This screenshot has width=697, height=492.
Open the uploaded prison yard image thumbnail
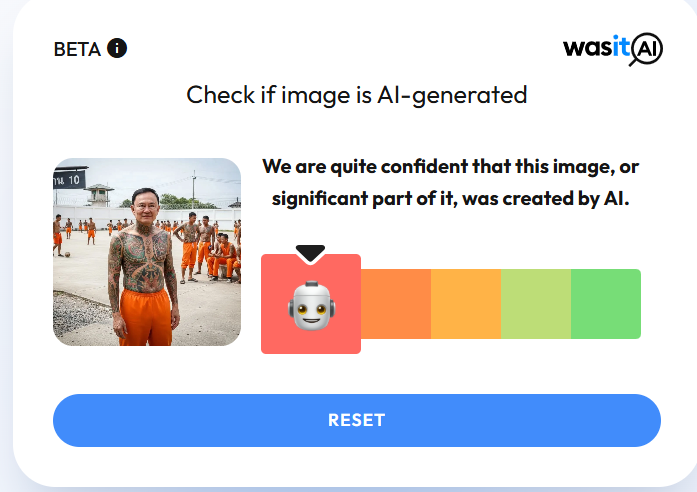(x=147, y=252)
